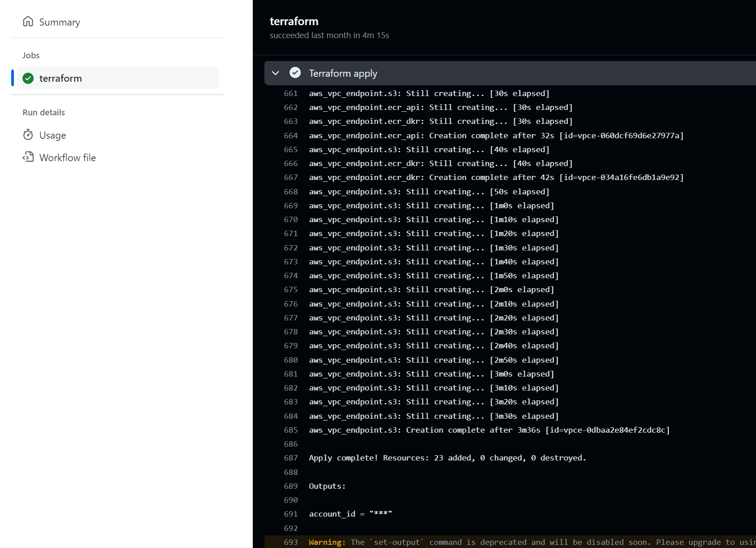Click the Summary home icon
The width and height of the screenshot is (756, 548).
[28, 22]
